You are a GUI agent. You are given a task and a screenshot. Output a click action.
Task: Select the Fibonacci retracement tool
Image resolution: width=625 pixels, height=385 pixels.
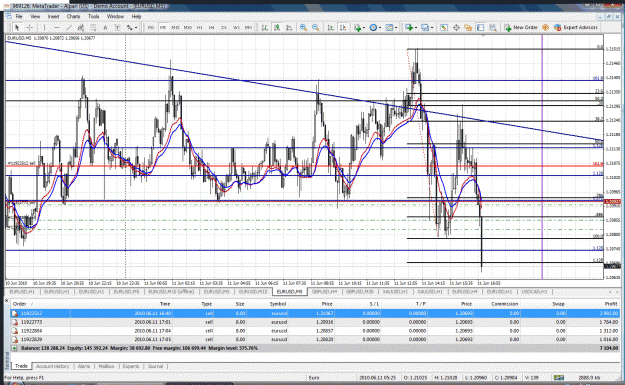tap(93, 28)
